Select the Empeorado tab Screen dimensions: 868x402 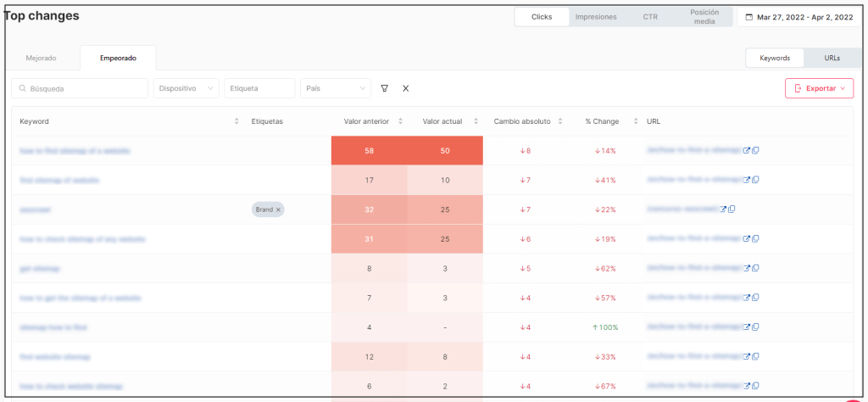[117, 58]
